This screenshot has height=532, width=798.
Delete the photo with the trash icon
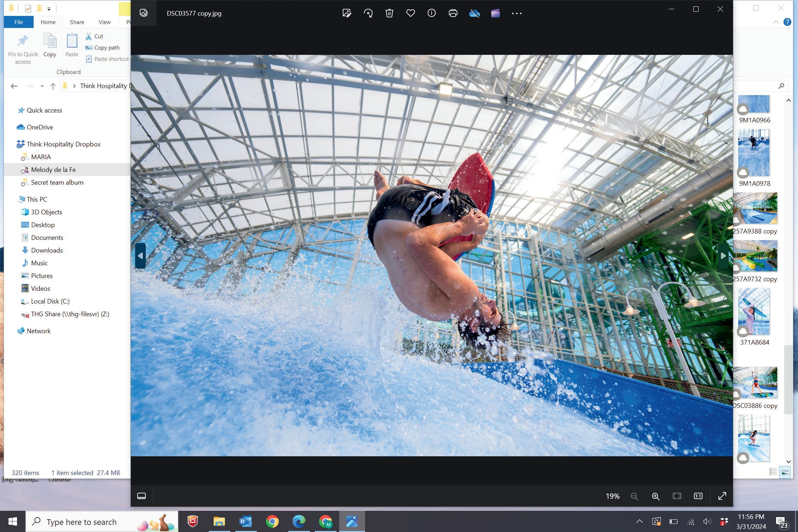pos(389,13)
